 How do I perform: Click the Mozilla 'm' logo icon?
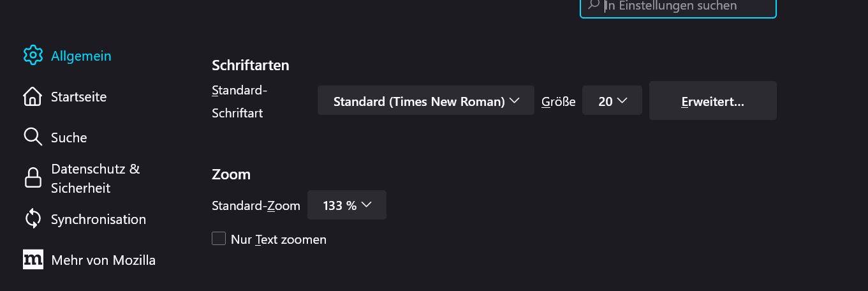pos(33,260)
